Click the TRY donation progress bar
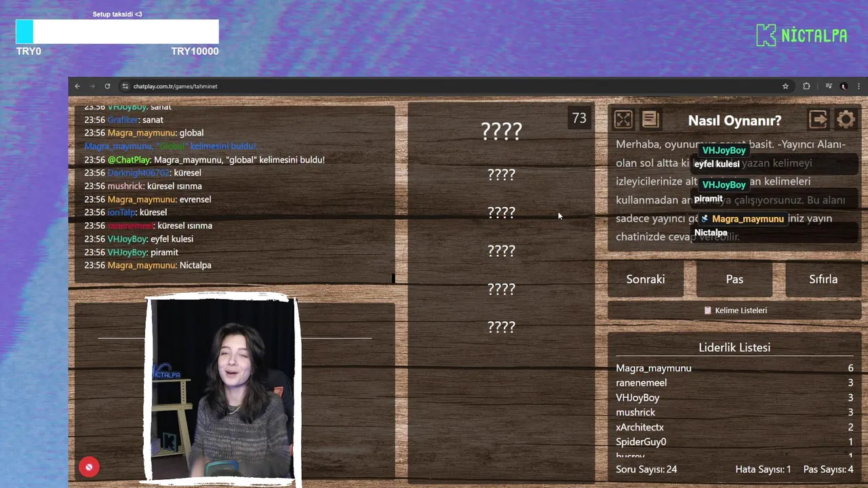Screen dimensions: 868x488 coord(117,32)
